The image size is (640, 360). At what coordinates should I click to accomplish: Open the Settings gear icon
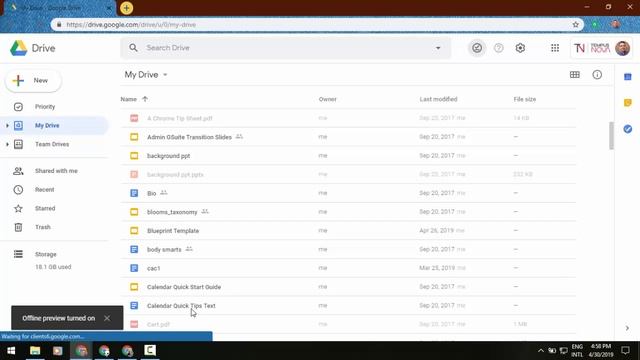point(520,48)
